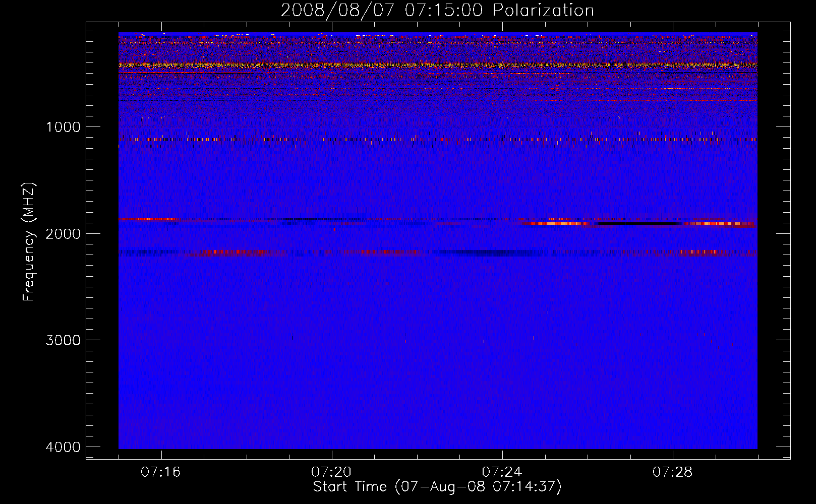Click the 'Start Time (07-Aug-08 07:14:37)' label
This screenshot has height=504, width=816.
coord(437,487)
